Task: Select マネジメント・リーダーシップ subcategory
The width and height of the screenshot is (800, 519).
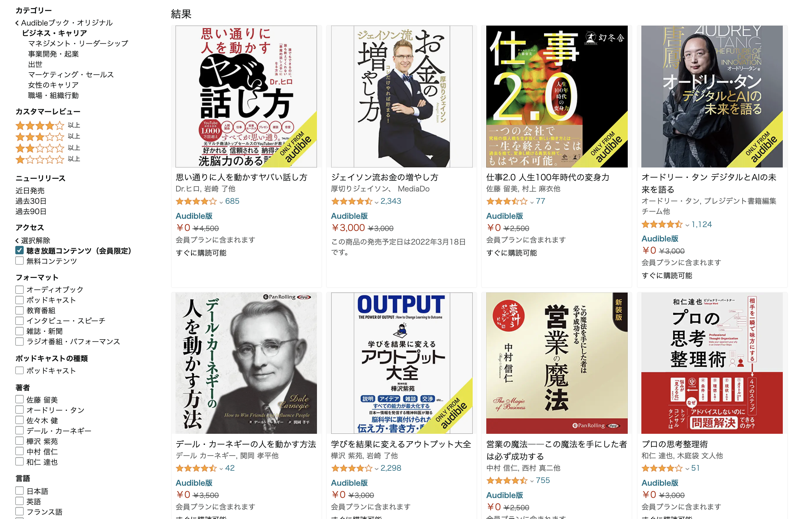Action: tap(78, 43)
